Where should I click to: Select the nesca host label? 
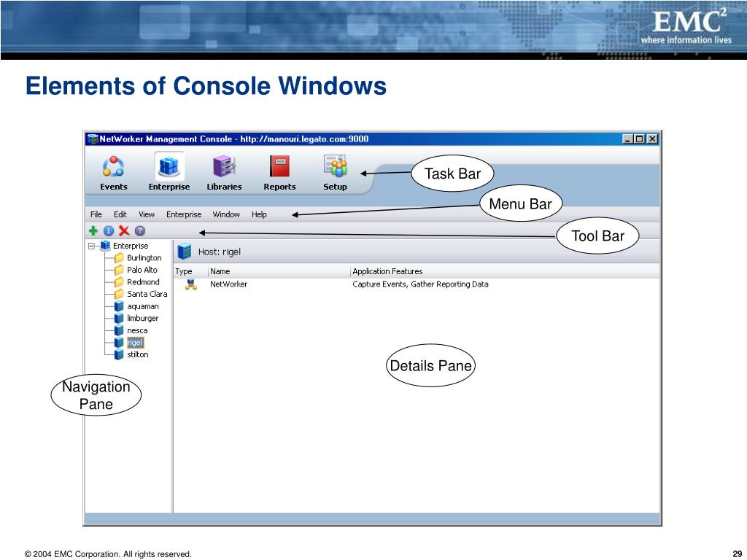point(137,330)
